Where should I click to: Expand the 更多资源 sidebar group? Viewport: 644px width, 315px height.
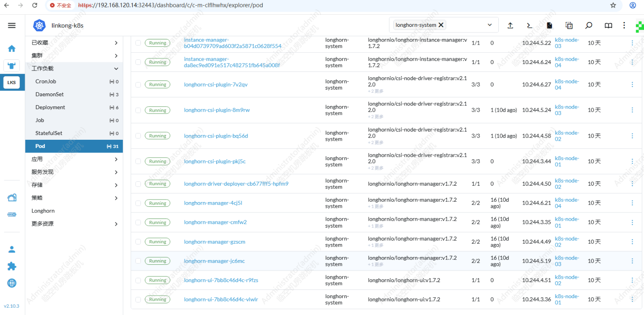tap(116, 224)
